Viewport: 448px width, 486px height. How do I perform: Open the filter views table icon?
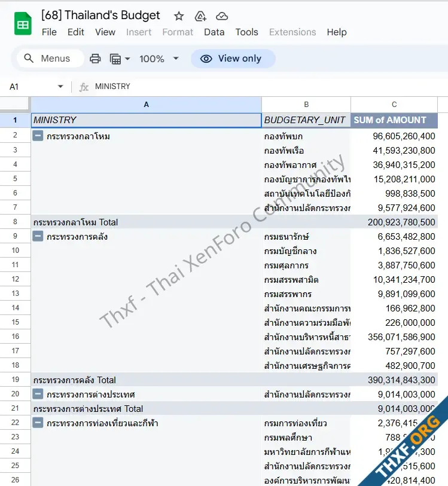point(115,59)
